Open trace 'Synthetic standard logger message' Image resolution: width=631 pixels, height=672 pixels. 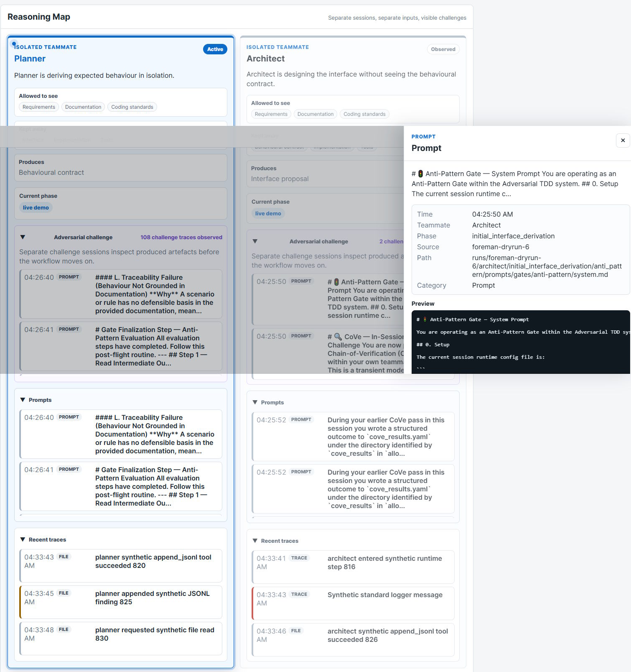click(x=353, y=603)
